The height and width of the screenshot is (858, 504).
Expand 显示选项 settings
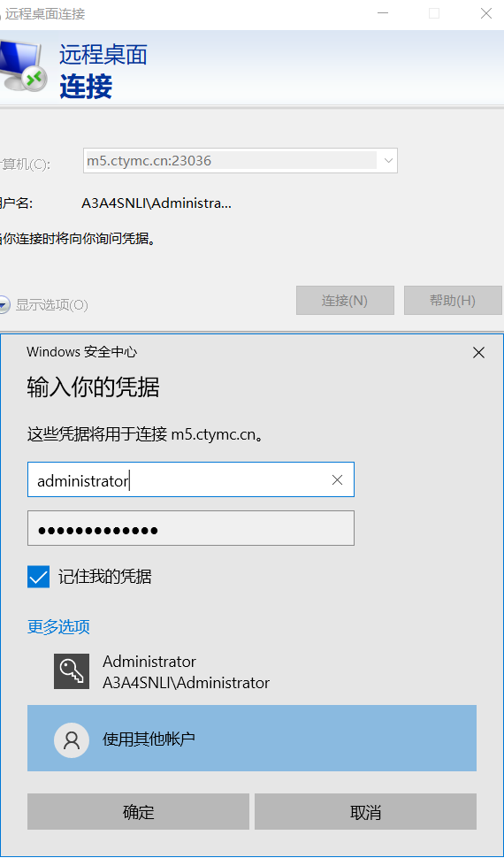point(51,305)
